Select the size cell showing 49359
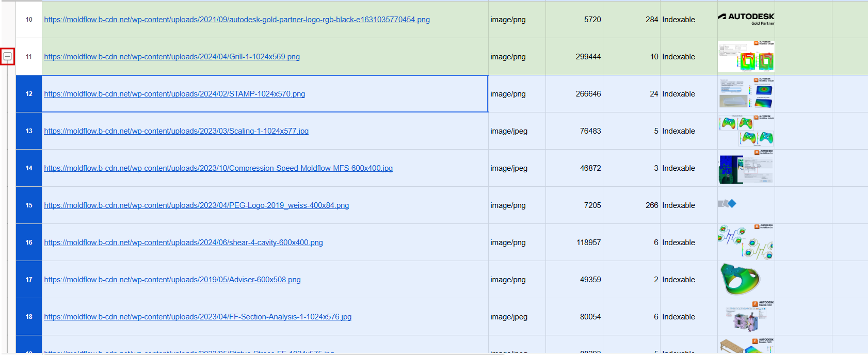Image resolution: width=868 pixels, height=355 pixels. click(x=574, y=280)
